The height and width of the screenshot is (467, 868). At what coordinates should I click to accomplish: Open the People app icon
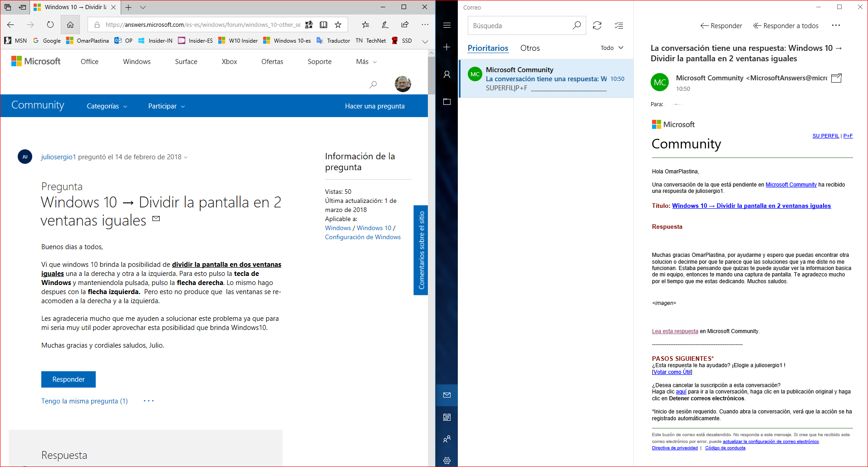coord(447,439)
